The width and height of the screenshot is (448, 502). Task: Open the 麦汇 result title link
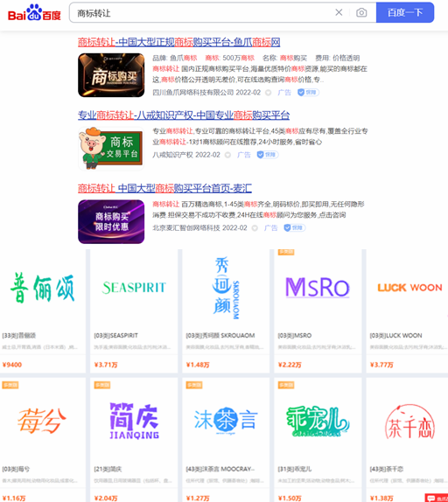[x=164, y=188]
